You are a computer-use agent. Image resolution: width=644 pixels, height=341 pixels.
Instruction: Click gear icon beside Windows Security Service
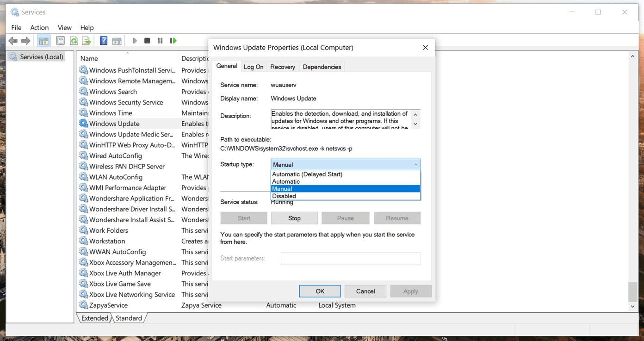tap(83, 102)
